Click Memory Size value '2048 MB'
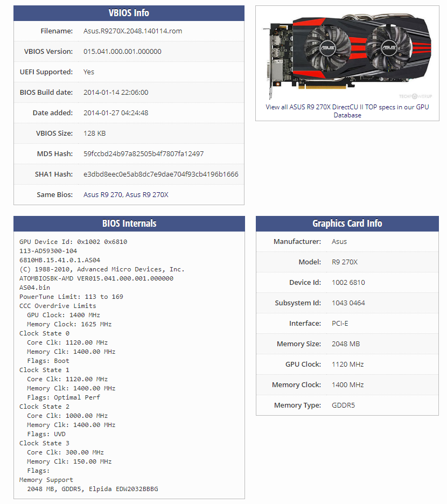This screenshot has width=447, height=504. pos(346,344)
